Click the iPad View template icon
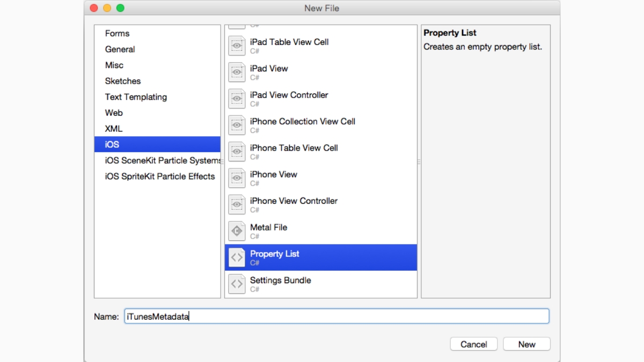Viewport: 644px width, 362px height. (237, 72)
